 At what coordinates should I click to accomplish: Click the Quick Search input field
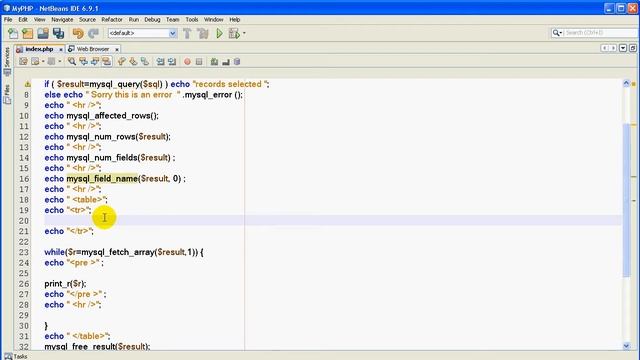click(x=601, y=33)
